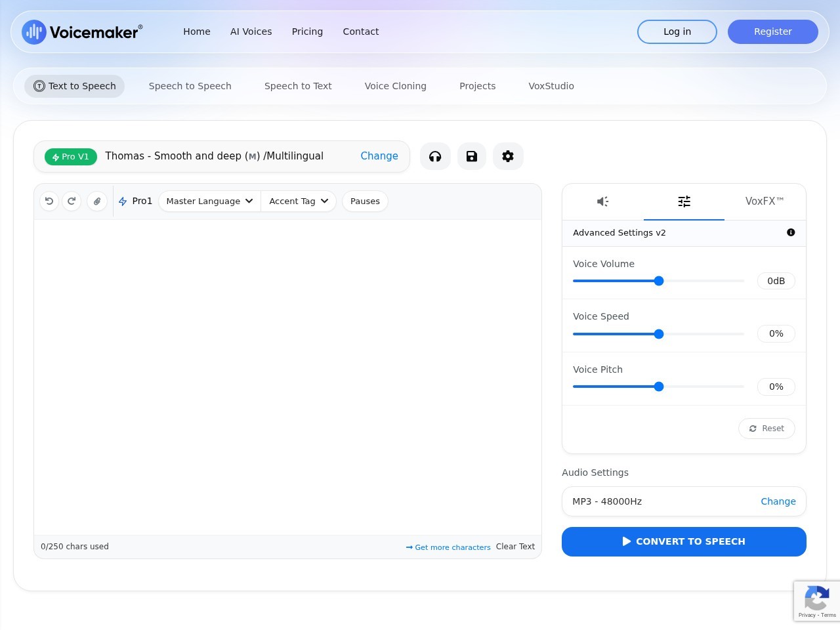
Task: Click the paperclip attachment icon
Action: (x=97, y=201)
